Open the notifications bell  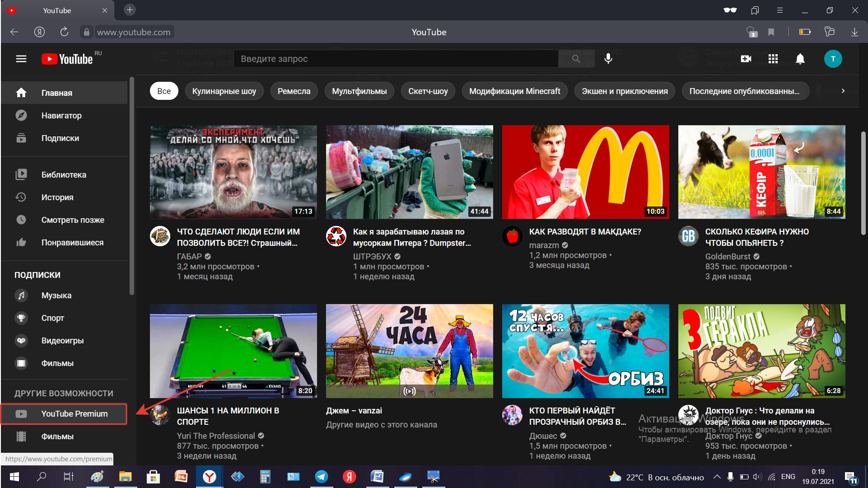point(800,59)
